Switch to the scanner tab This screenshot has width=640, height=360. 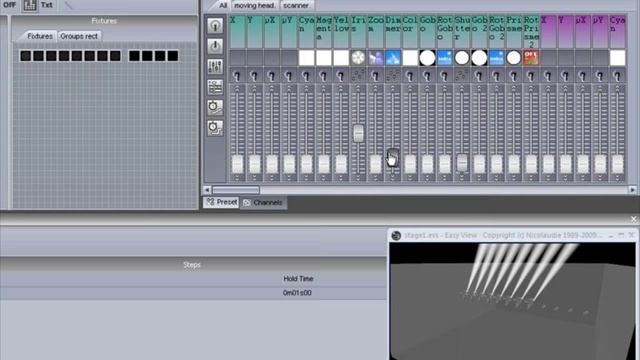pyautogui.click(x=296, y=5)
